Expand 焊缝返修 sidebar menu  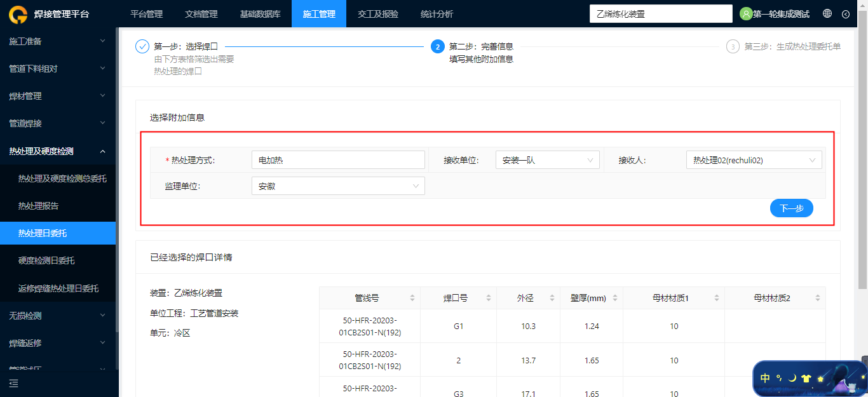(58, 343)
